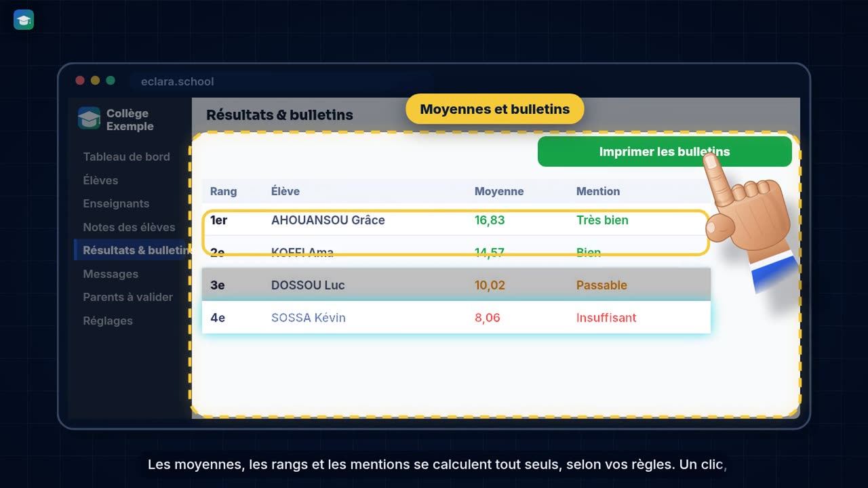The height and width of the screenshot is (488, 868).
Task: Click the green maximize window dot
Action: [111, 81]
